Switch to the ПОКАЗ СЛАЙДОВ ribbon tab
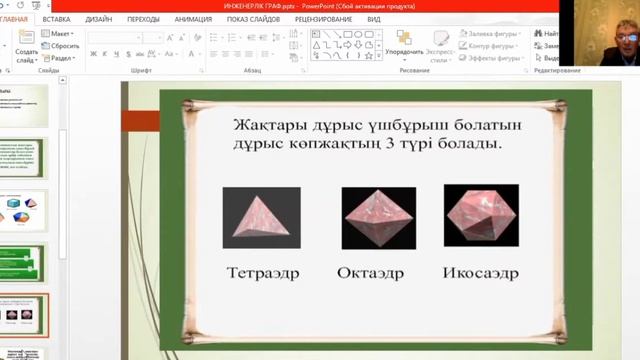The width and height of the screenshot is (640, 360). tap(253, 19)
